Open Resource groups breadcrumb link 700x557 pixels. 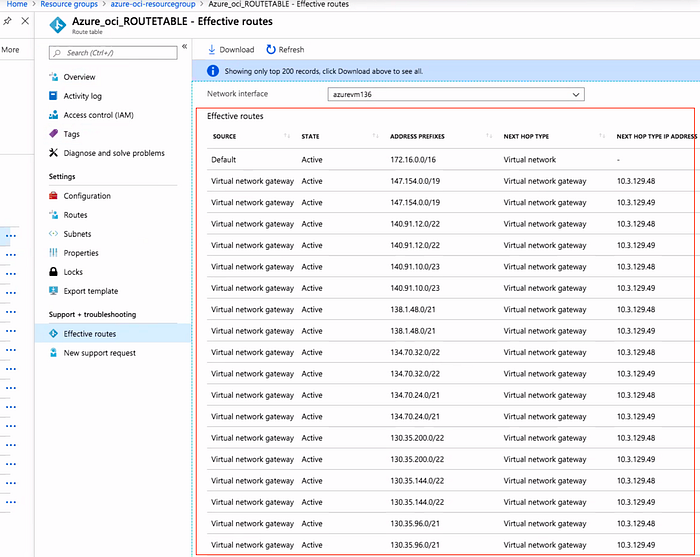click(x=69, y=4)
